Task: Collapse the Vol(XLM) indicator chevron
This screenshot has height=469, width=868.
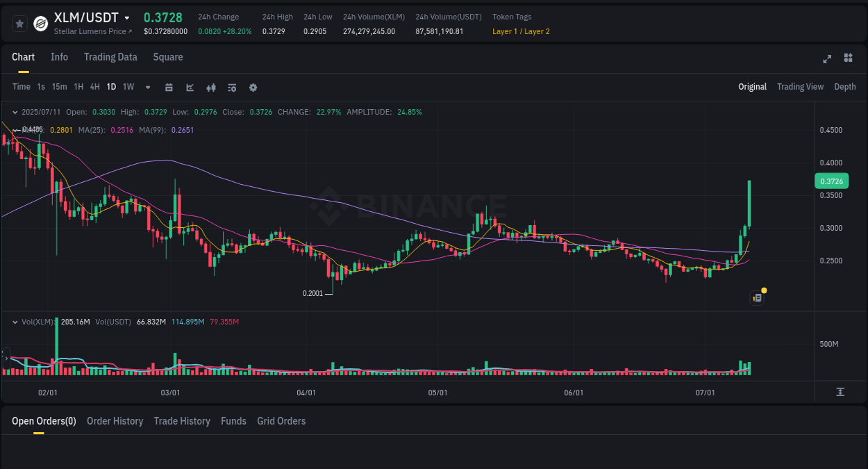Action: point(14,322)
